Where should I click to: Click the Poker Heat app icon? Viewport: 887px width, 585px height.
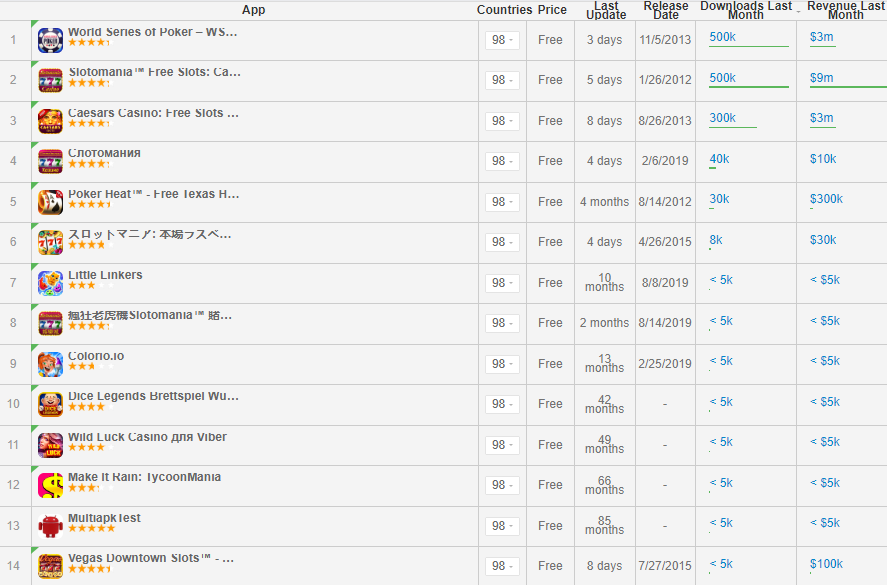tap(50, 202)
